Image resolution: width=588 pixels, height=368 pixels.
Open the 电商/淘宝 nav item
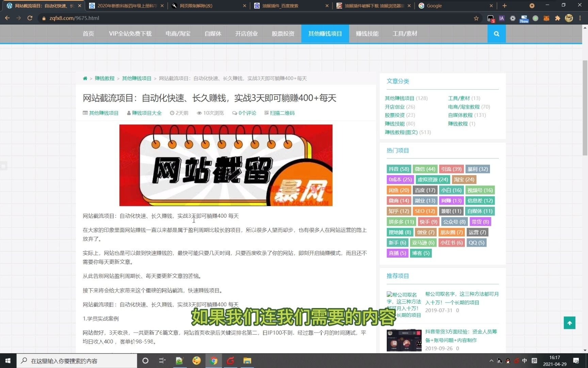178,34
